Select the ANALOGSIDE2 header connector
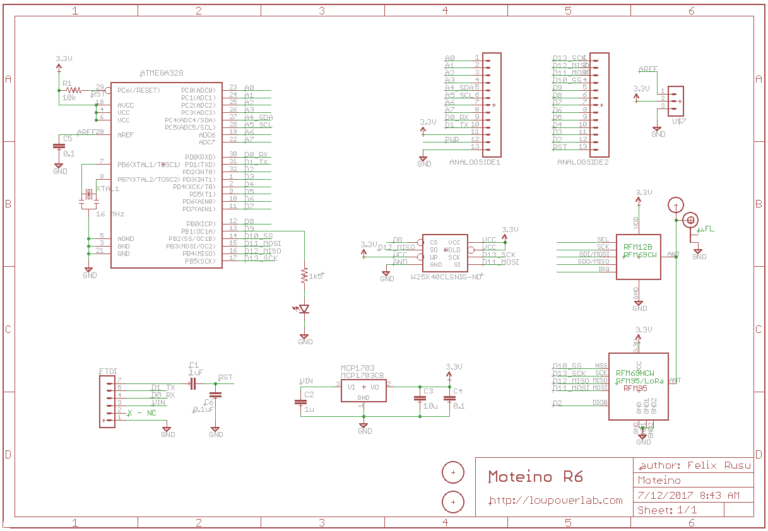The width and height of the screenshot is (768, 531). tap(599, 105)
